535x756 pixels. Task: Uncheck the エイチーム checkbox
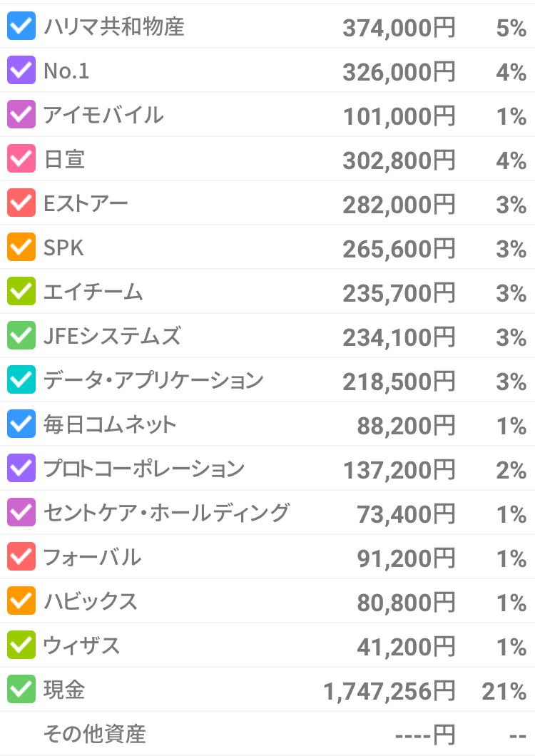coord(21,292)
